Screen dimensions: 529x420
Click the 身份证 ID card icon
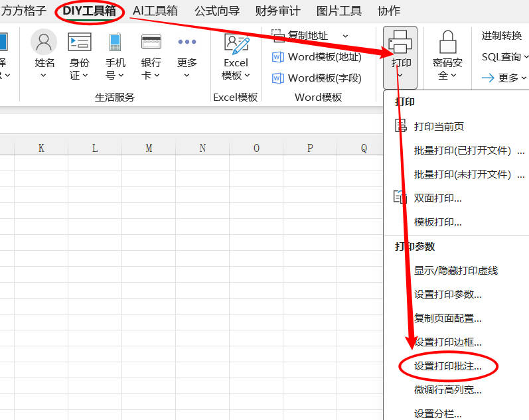tap(80, 42)
